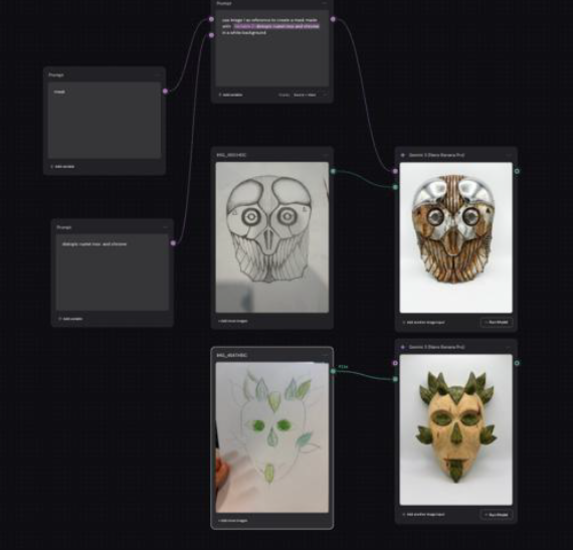The image size is (573, 550).
Task: Click Run Model on the leaf mask node
Action: coord(496,515)
